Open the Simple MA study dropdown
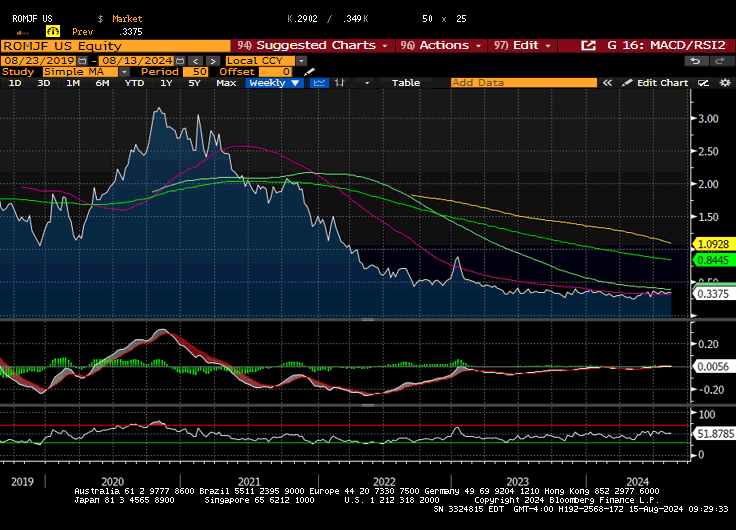This screenshot has width=736, height=530. [124, 72]
